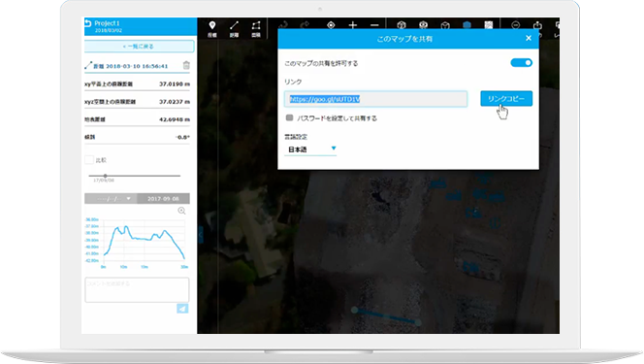
Task: Click the send comment paper plane icon
Action: click(x=182, y=309)
